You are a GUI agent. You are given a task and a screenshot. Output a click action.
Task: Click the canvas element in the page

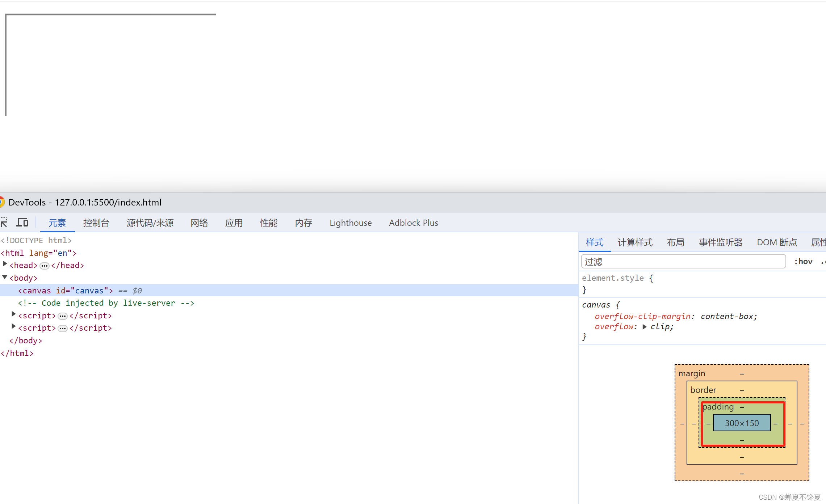point(111,65)
